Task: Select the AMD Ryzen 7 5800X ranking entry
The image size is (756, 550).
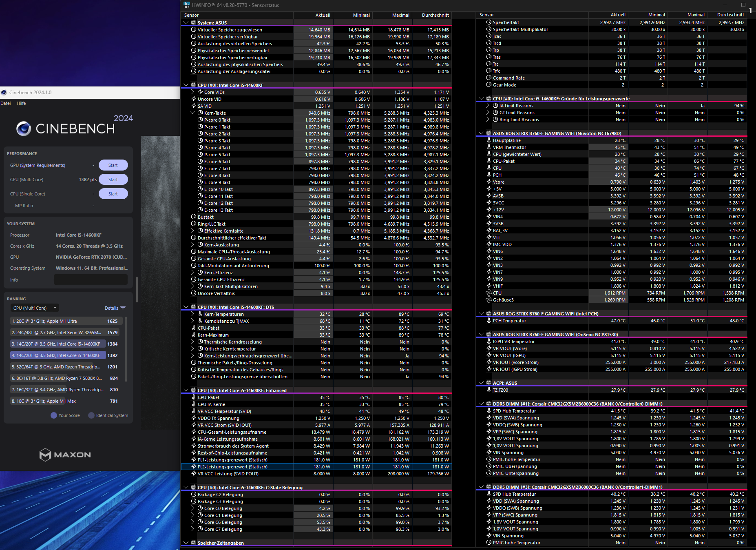Action: tap(65, 378)
